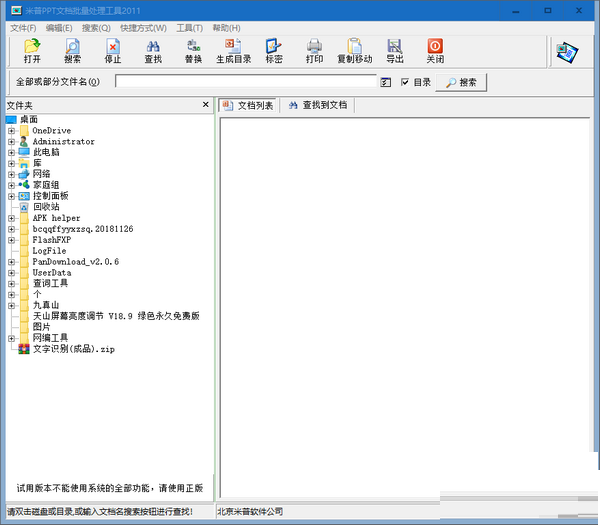Select the 文字识别(成品).zip archive icon
The height and width of the screenshot is (525, 600).
pos(24,349)
